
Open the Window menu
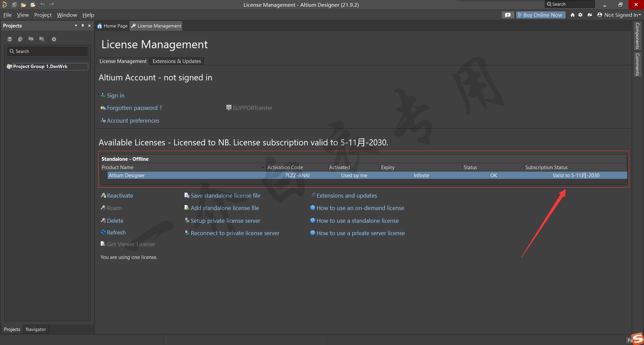tap(67, 15)
